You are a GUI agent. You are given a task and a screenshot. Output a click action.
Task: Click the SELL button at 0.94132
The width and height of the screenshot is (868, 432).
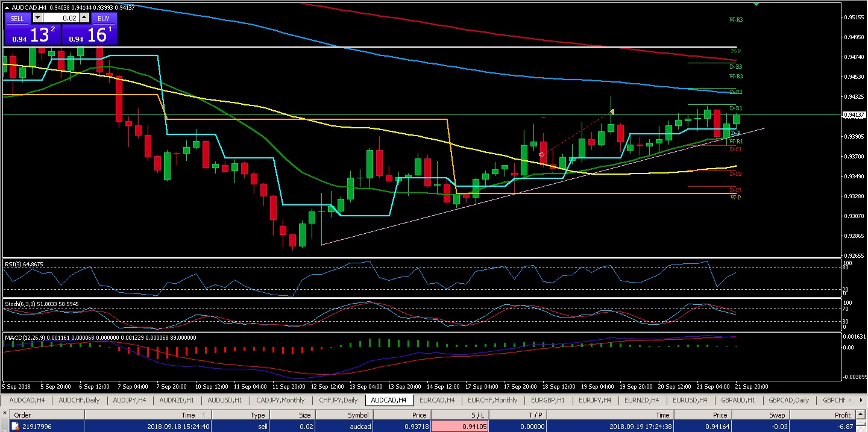33,34
